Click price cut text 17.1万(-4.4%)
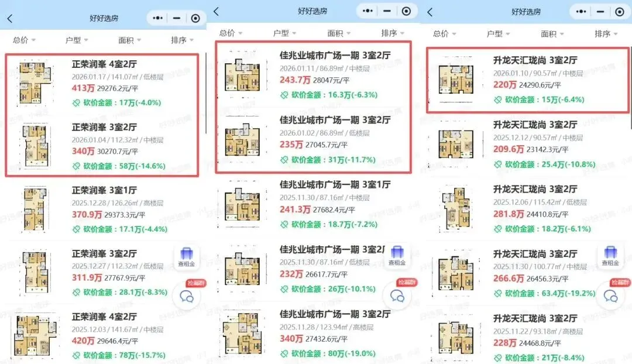This screenshot has width=632, height=364. click(x=143, y=229)
